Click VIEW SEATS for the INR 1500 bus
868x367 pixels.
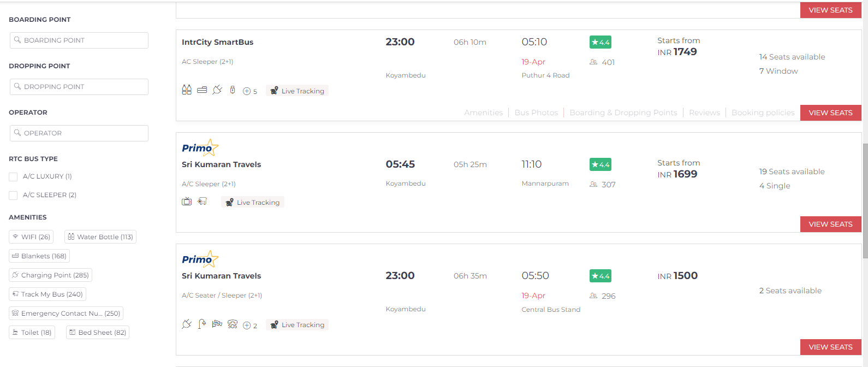tap(830, 347)
